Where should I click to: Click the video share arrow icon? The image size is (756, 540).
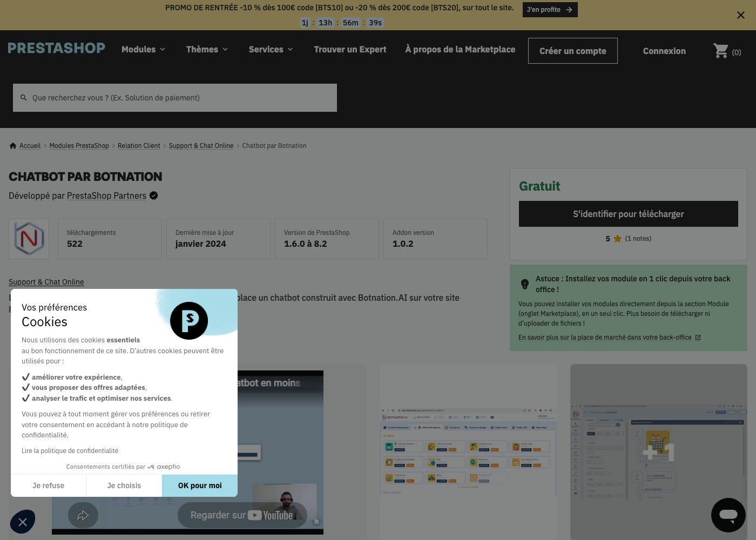coord(83,515)
